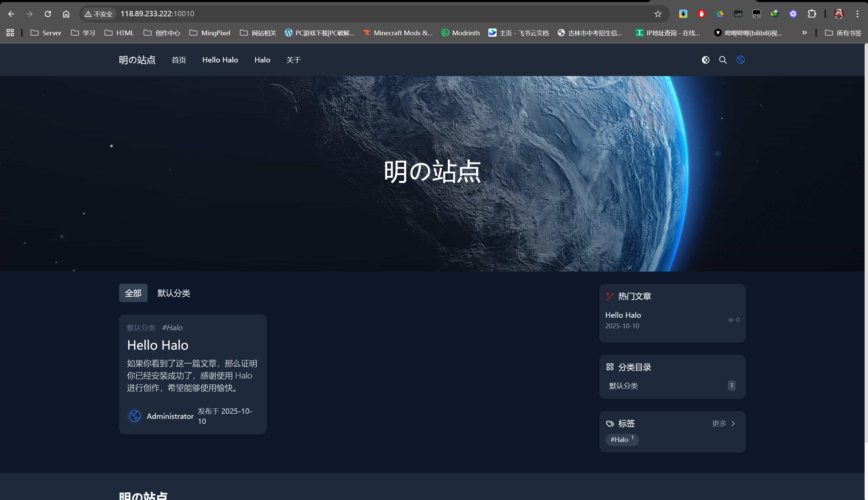Expand the bookmarks overflow chevron

804,33
